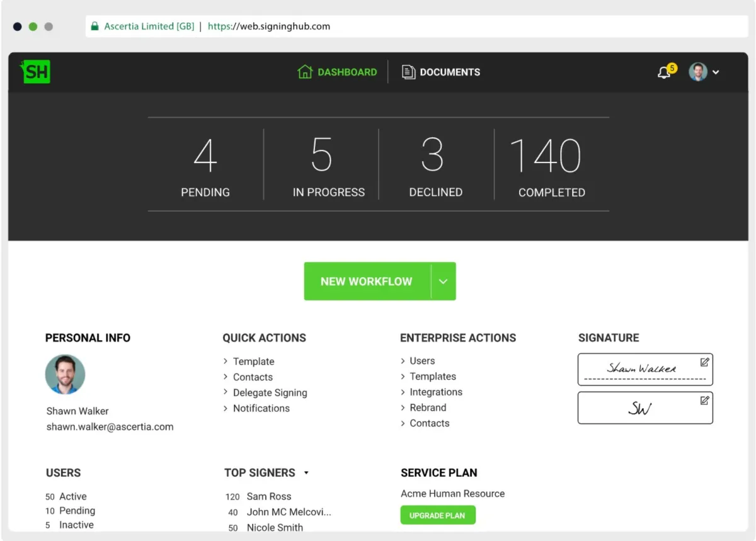Click the browser address bar URL

[269, 26]
